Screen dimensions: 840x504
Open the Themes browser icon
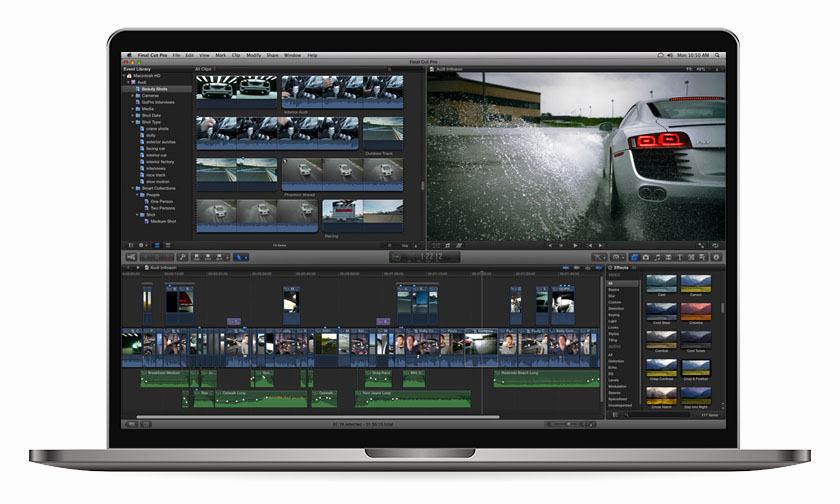pos(702,258)
